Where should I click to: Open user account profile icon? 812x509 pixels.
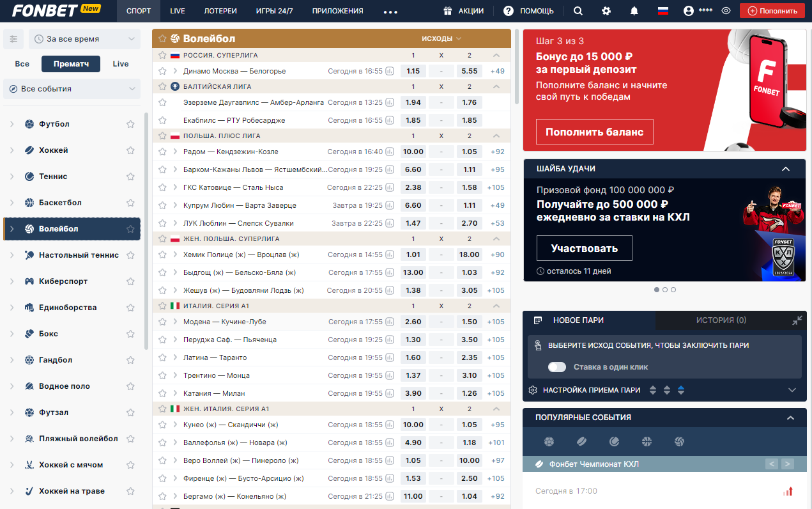coord(688,11)
